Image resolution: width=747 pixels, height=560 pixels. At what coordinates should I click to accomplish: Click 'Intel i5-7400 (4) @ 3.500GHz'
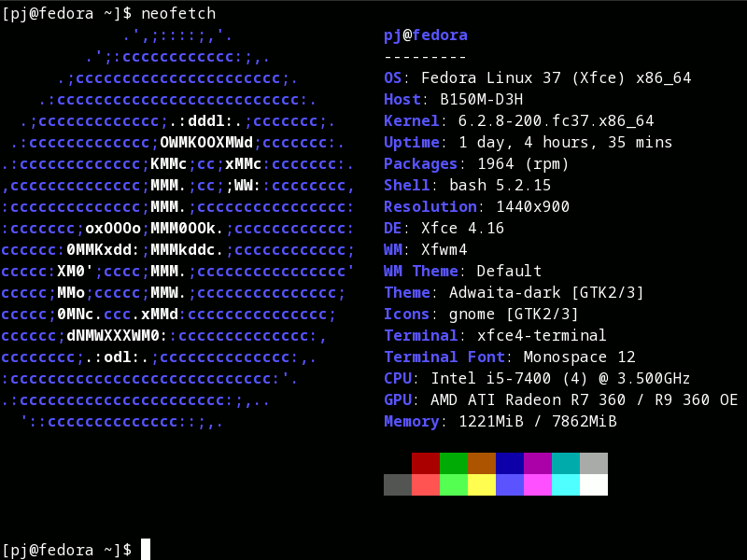(x=561, y=379)
